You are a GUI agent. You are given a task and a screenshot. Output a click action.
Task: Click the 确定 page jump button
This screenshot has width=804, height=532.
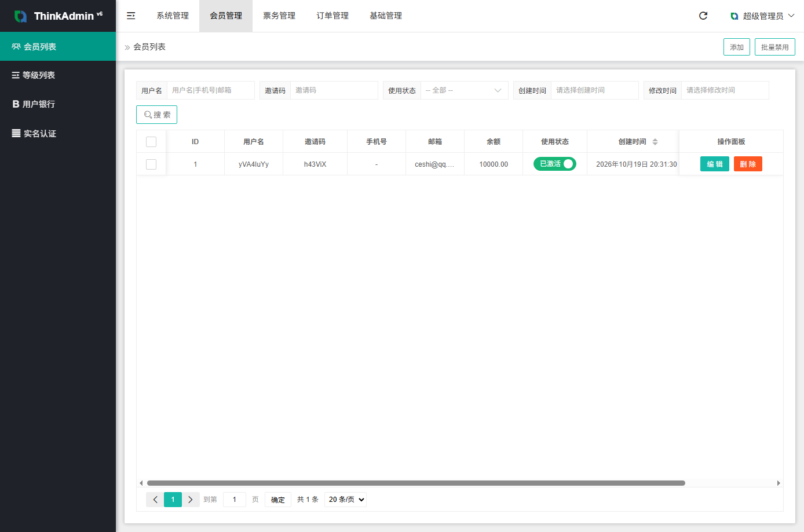(x=278, y=500)
